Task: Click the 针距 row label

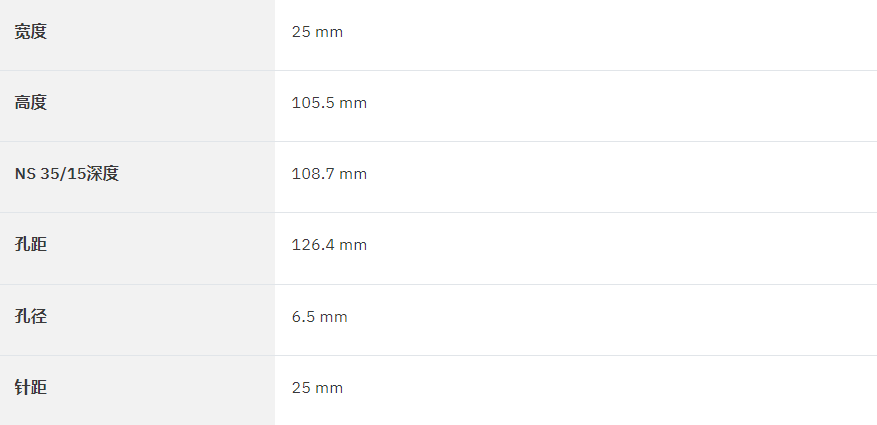Action: coord(30,388)
